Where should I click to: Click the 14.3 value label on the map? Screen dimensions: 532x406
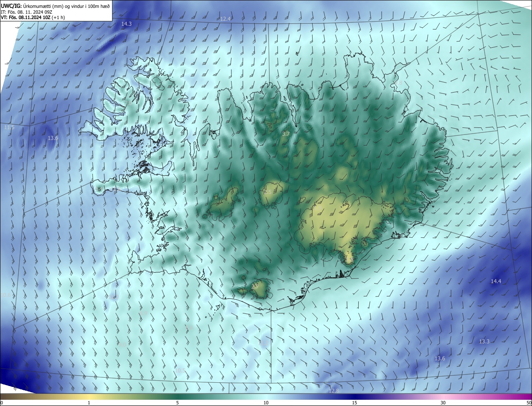pyautogui.click(x=126, y=24)
